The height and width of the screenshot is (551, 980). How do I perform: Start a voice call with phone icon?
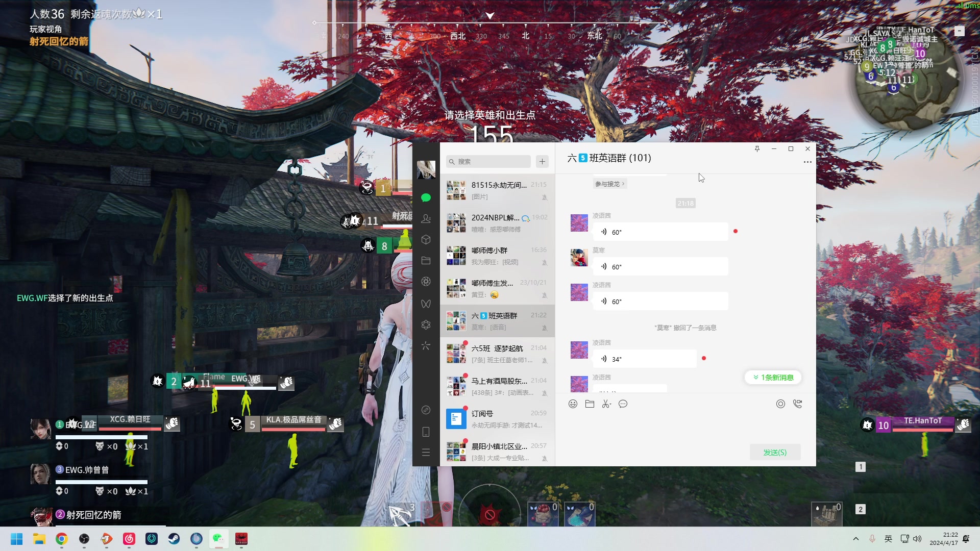click(x=797, y=404)
